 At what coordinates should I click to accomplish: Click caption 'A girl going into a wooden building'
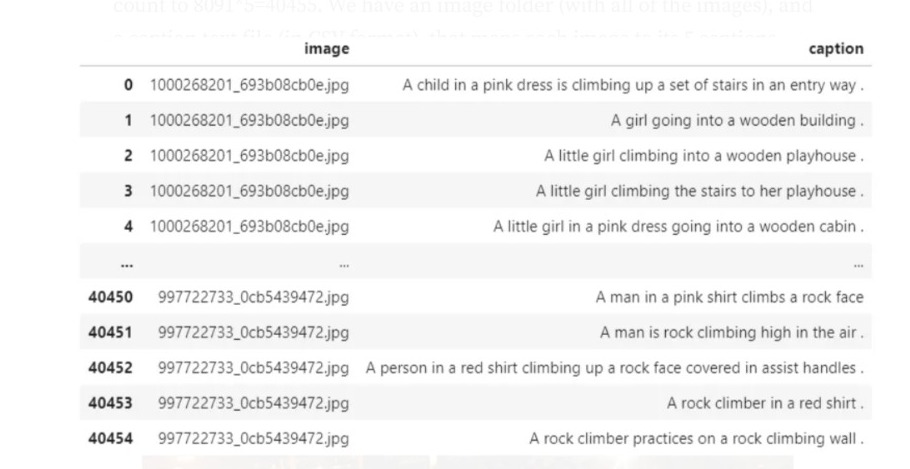tap(736, 121)
